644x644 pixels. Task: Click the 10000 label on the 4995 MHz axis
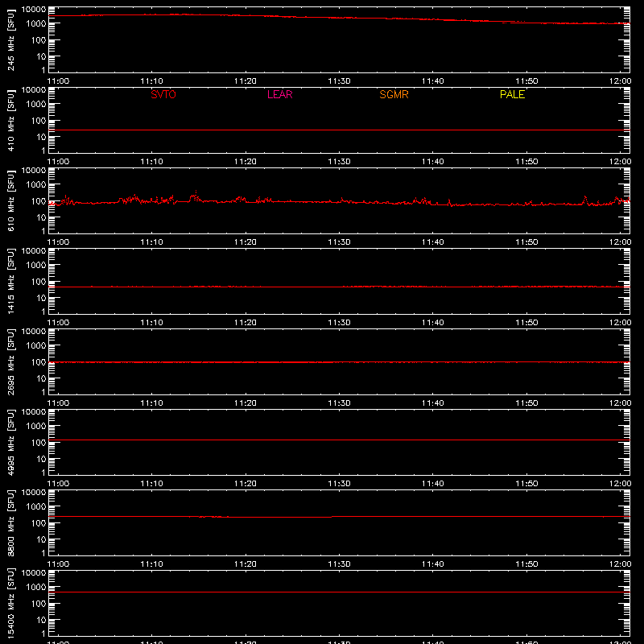tap(34, 411)
